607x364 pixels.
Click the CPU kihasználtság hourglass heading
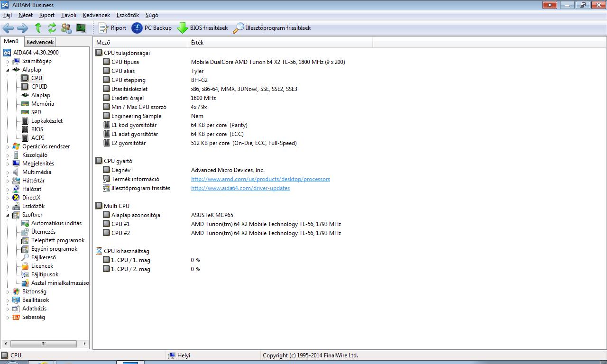pos(122,251)
